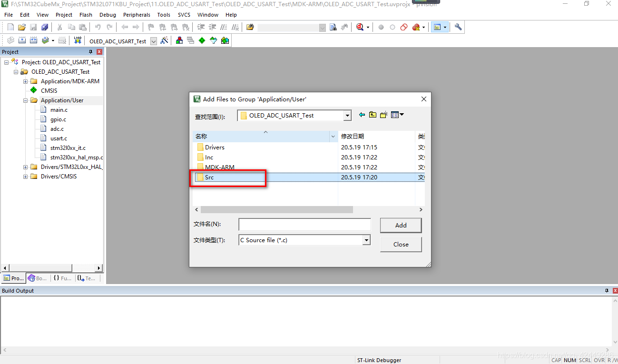Screen dimensions: 618x364
Task: Click the Rebuild all target files icon
Action: pyautogui.click(x=33, y=41)
